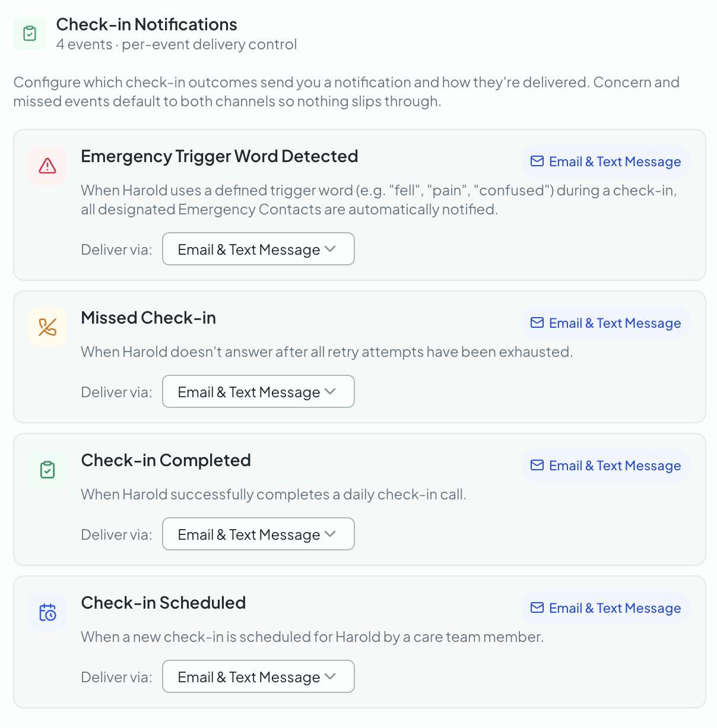Open the Deliver via dropdown for Emergency Trigger
Viewport: 717px width, 728px height.
pyautogui.click(x=258, y=249)
